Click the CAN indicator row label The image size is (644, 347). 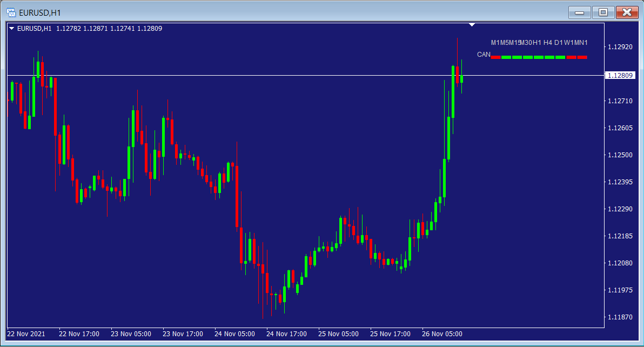click(x=484, y=55)
